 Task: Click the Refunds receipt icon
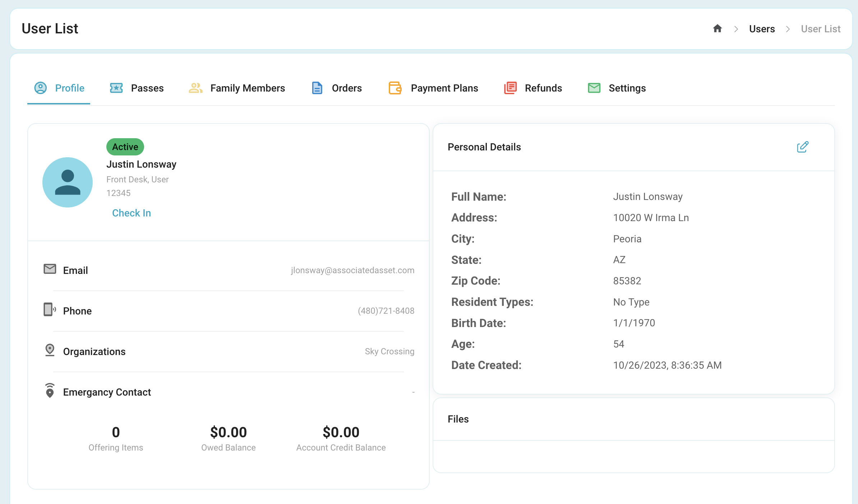click(x=510, y=88)
